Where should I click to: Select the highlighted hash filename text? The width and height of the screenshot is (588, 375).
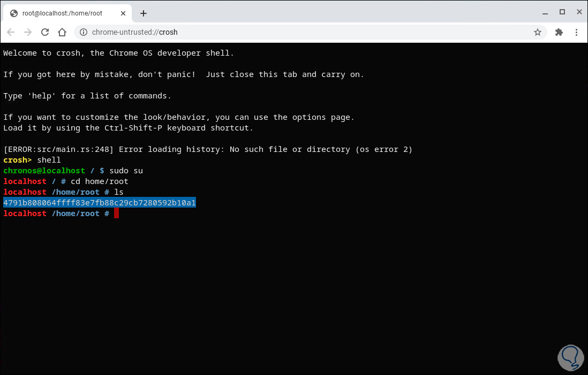(100, 203)
